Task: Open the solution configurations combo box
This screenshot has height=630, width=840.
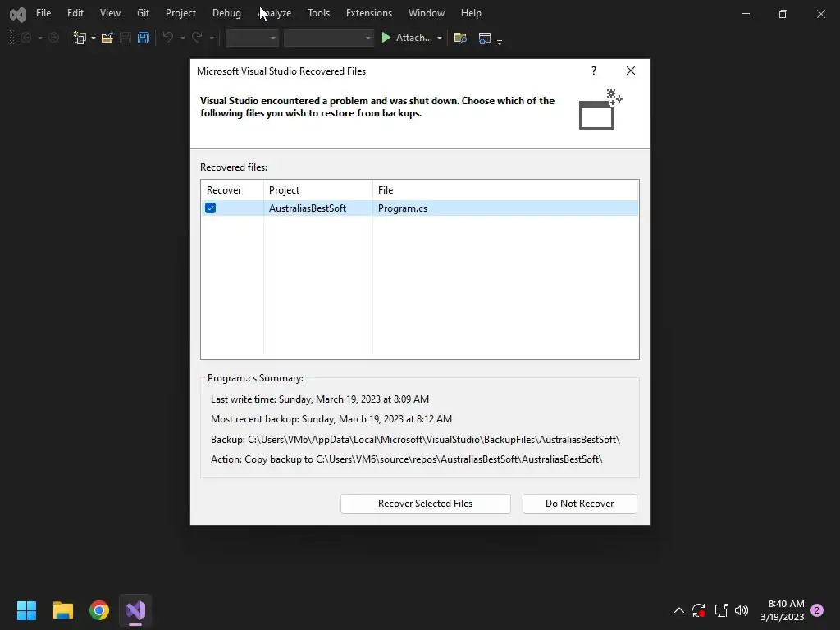Action: pyautogui.click(x=252, y=38)
